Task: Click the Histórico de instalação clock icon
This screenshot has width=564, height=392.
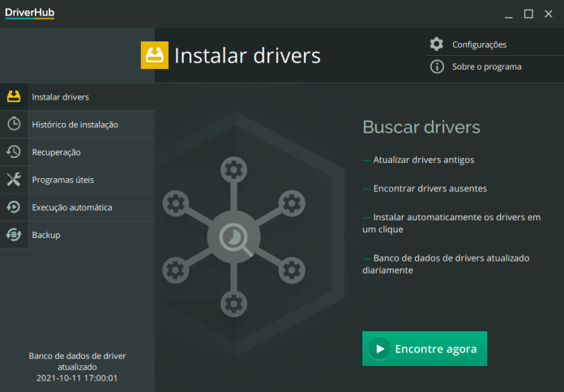Action: pyautogui.click(x=14, y=124)
